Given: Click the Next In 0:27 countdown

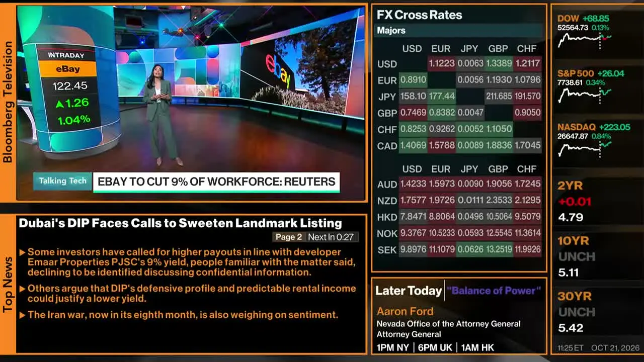Looking at the screenshot, I should point(331,237).
